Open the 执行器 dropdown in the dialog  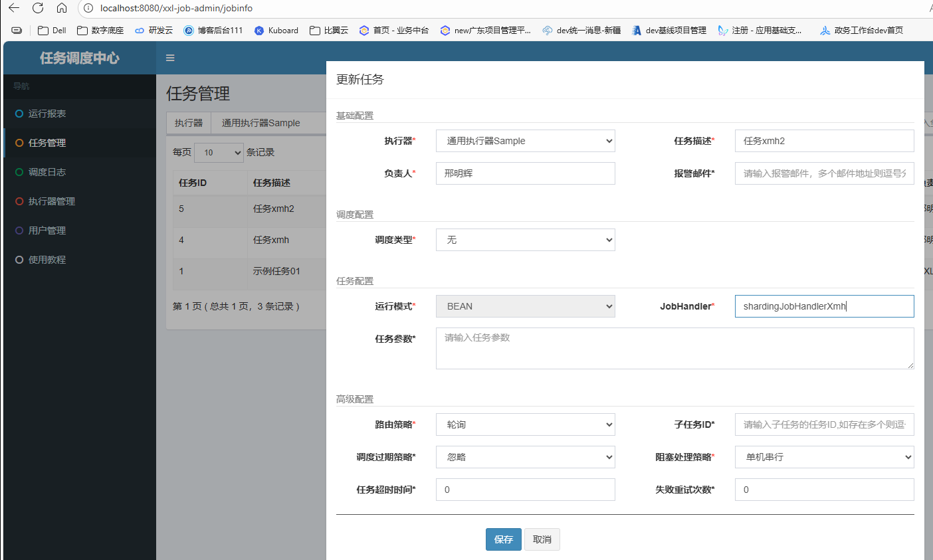tap(525, 141)
